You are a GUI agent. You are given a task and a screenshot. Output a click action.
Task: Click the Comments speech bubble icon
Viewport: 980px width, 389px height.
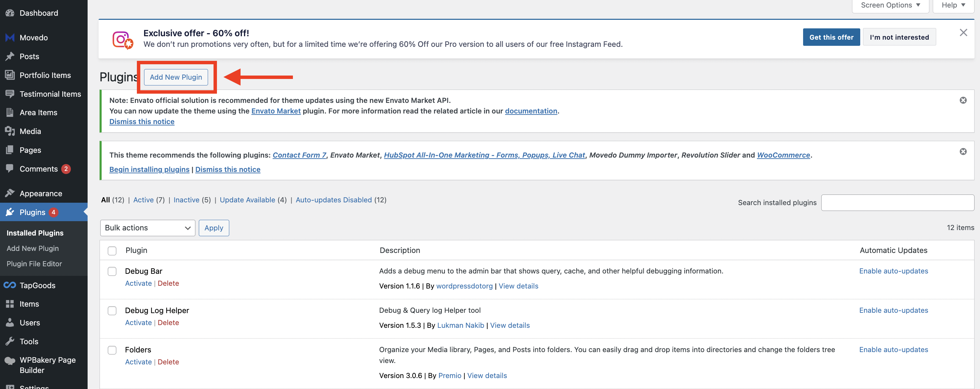[x=10, y=169]
